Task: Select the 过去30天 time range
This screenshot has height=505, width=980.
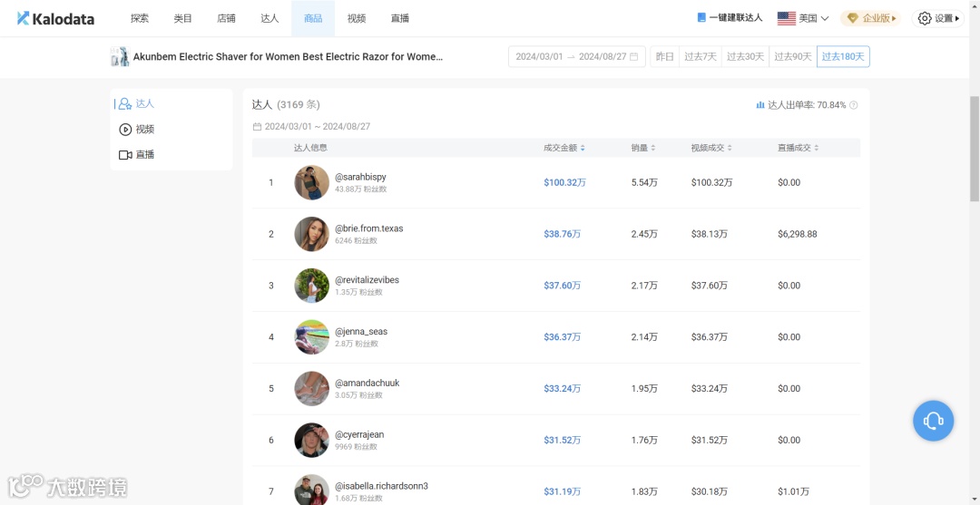Action: [745, 57]
